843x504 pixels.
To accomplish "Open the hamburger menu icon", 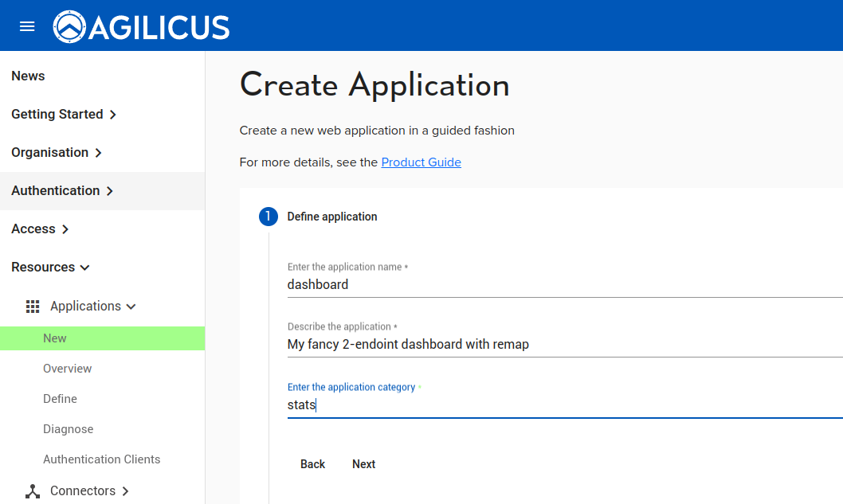I will (x=27, y=26).
